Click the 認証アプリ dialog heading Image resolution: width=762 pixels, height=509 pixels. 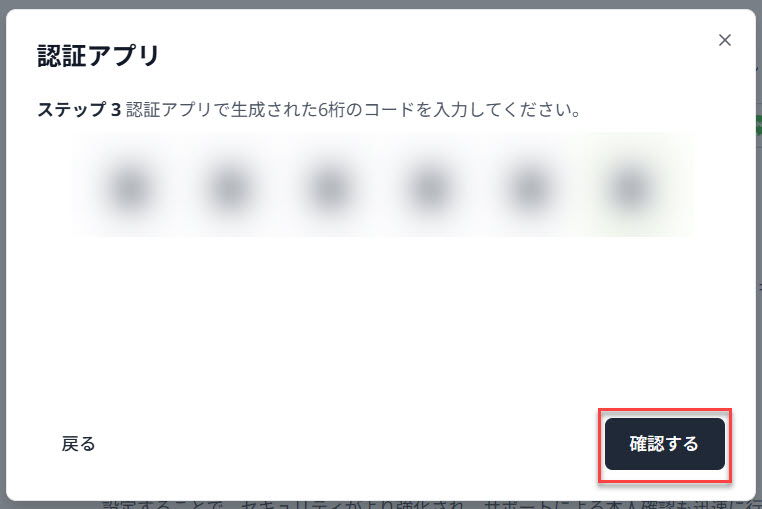(x=99, y=55)
